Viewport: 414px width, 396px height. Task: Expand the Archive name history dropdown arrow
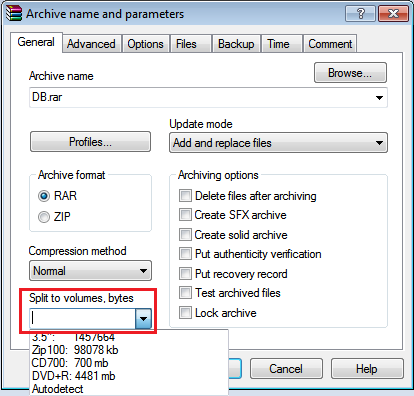[x=379, y=98]
